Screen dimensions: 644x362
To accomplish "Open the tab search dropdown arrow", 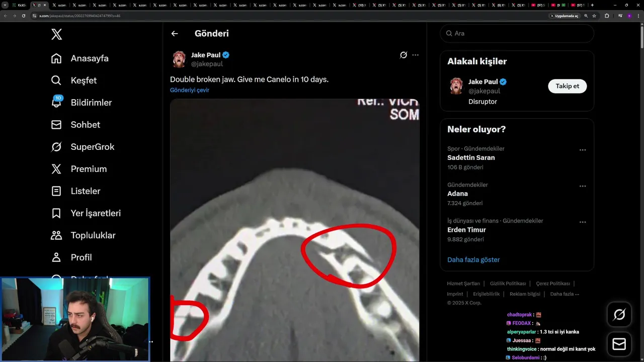I will pos(5,5).
